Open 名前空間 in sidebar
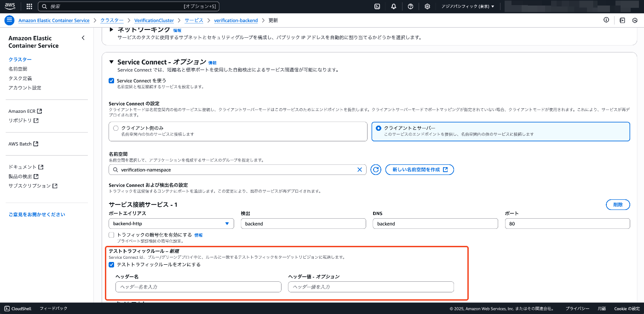The image size is (644, 314). pos(17,69)
